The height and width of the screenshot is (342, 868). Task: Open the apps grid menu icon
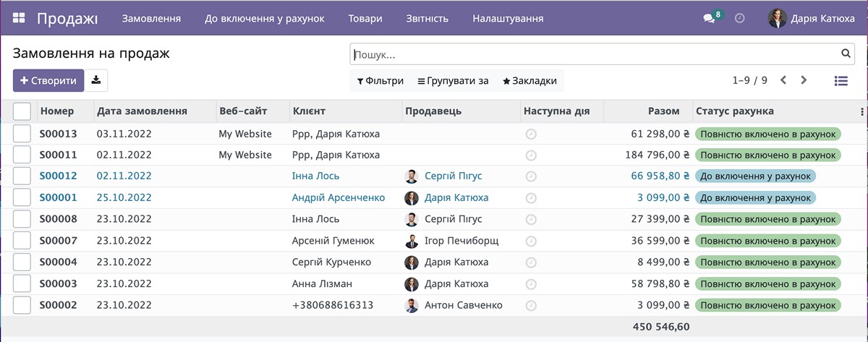19,18
